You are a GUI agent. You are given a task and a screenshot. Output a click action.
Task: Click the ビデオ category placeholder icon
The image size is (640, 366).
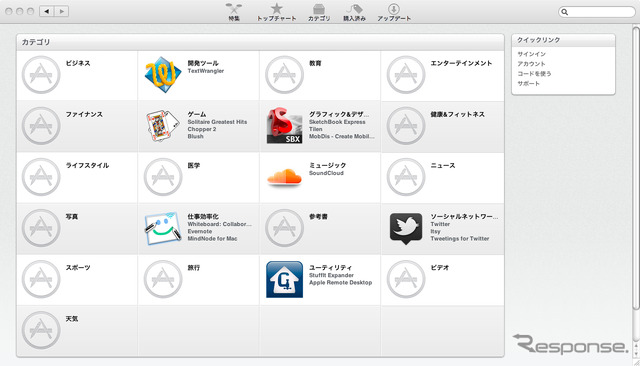tap(406, 279)
